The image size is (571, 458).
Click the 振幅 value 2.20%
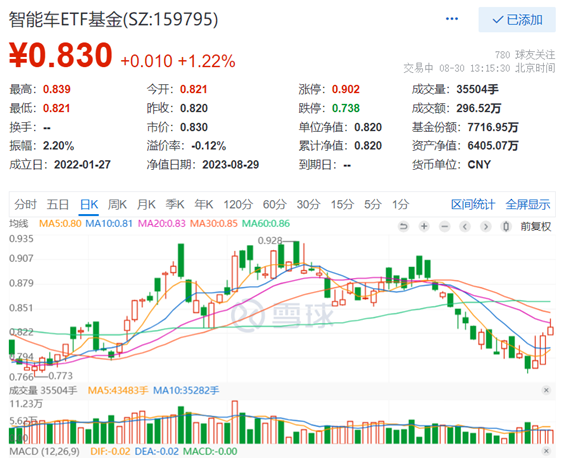(58, 146)
